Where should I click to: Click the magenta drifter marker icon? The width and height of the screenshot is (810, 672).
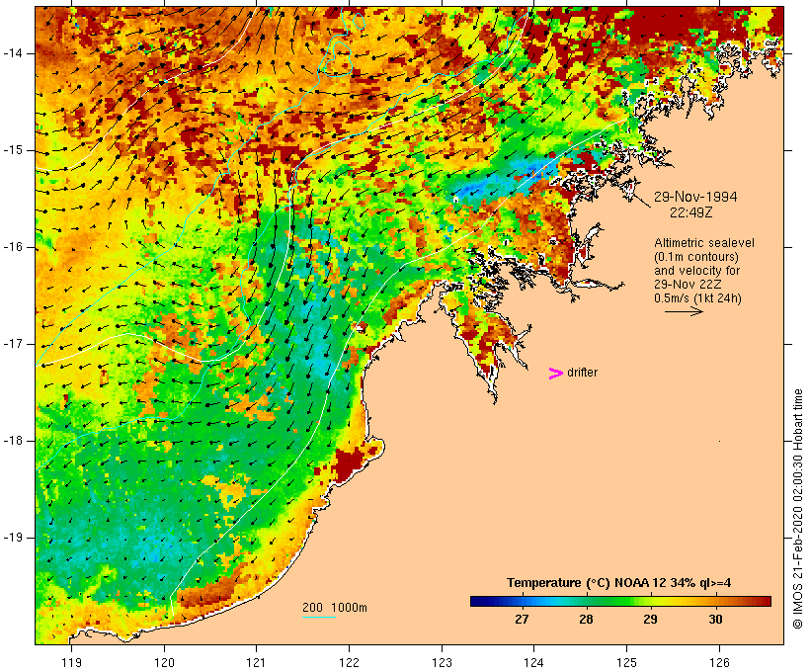coord(556,374)
